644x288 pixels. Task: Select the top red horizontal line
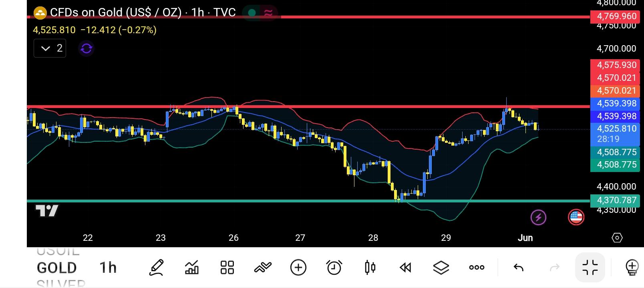pos(308,17)
